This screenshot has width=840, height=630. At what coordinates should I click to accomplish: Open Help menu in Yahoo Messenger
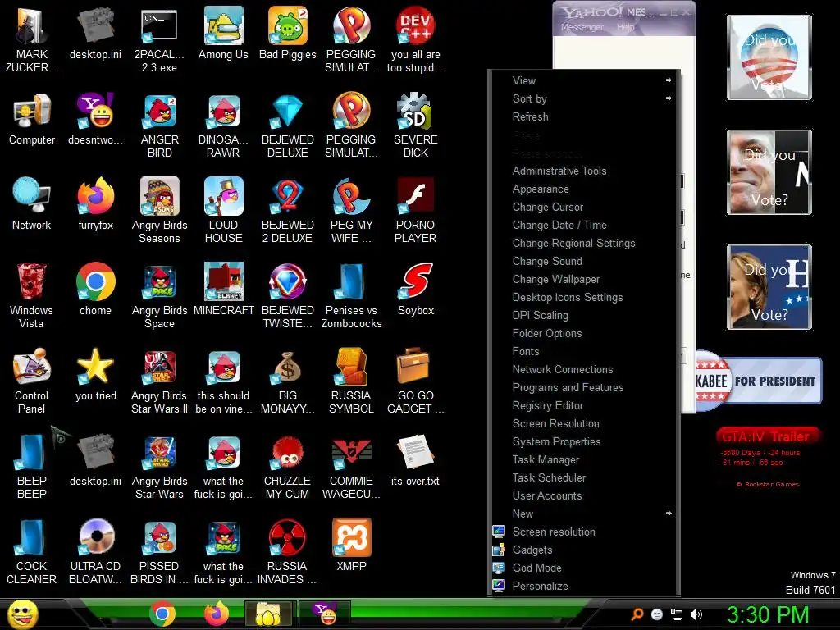(625, 27)
